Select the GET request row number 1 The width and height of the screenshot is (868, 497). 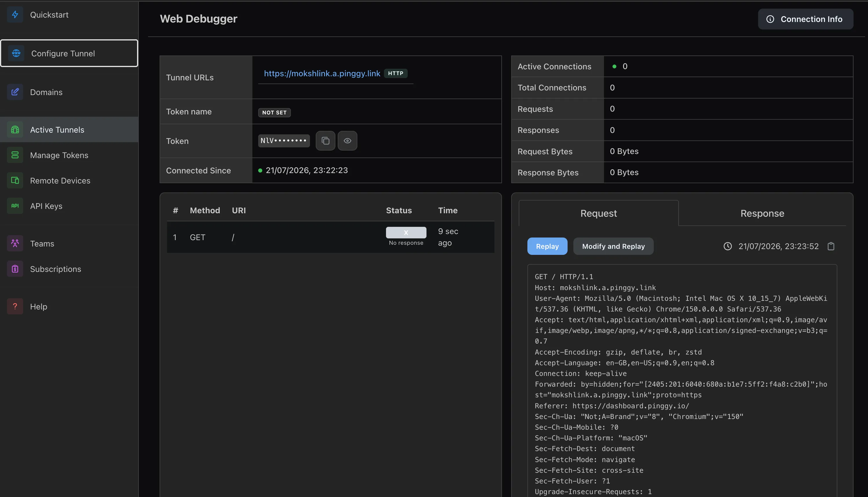[x=330, y=237]
